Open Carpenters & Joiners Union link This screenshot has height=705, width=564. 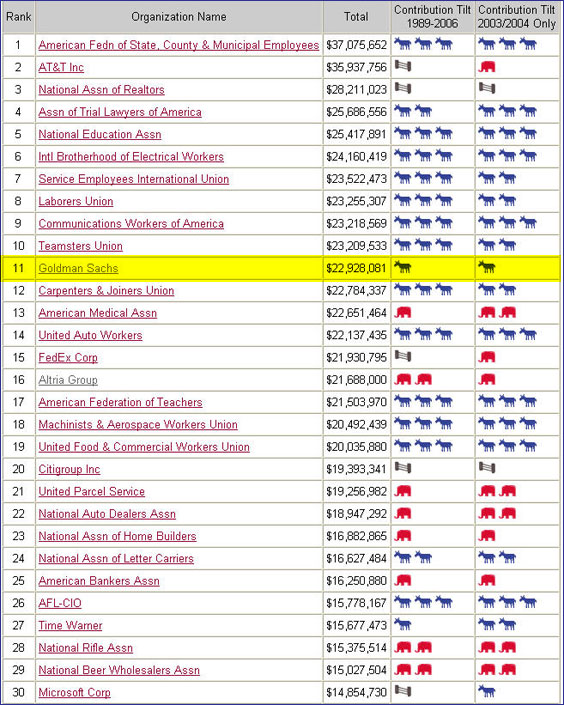pyautogui.click(x=106, y=290)
